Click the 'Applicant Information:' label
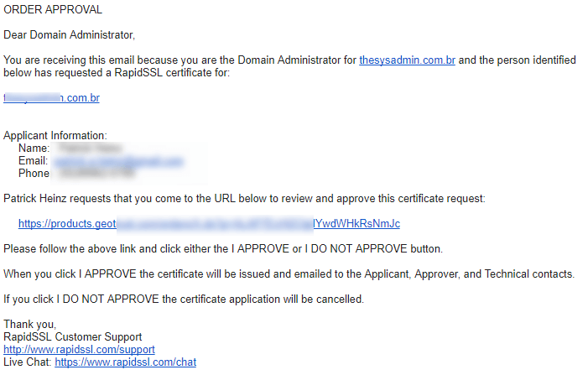This screenshot has height=375, width=588. coord(55,135)
